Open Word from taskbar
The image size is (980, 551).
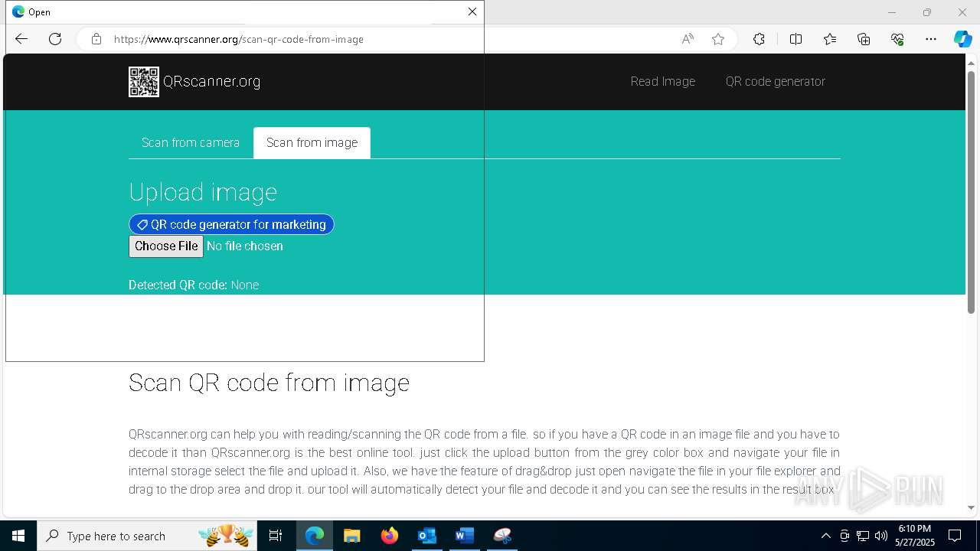pyautogui.click(x=465, y=536)
